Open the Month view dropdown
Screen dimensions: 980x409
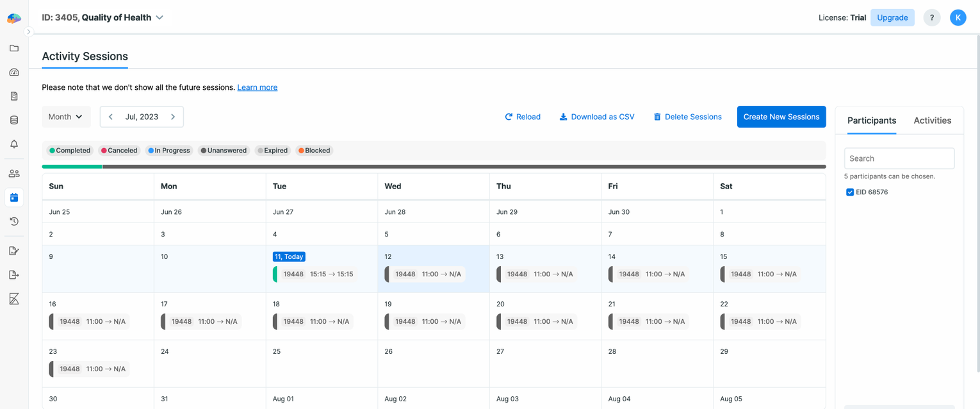pyautogui.click(x=66, y=117)
